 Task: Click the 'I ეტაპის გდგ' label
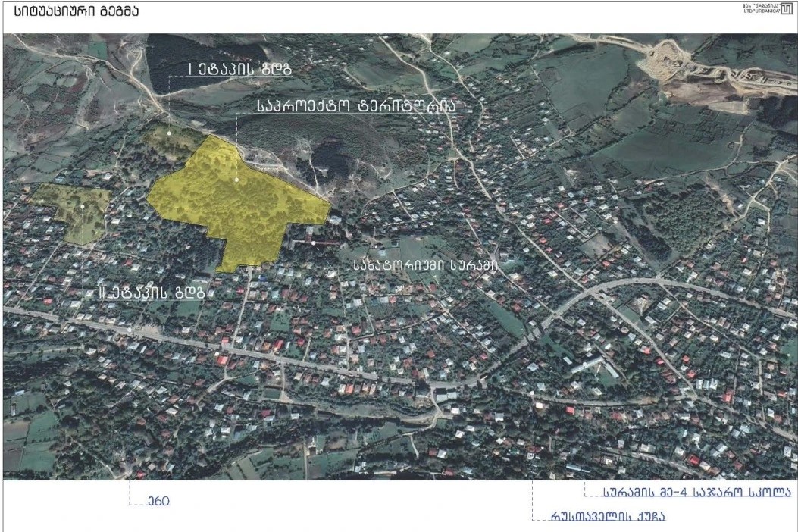tap(239, 69)
